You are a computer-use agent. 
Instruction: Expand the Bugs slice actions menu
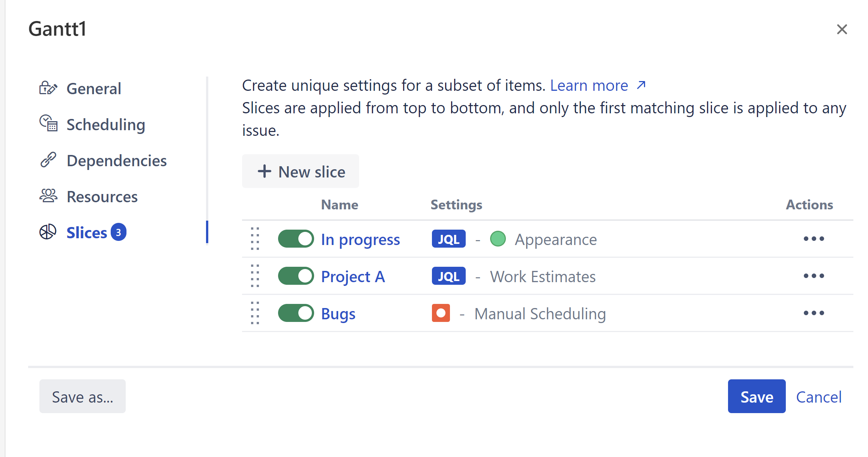(x=814, y=313)
